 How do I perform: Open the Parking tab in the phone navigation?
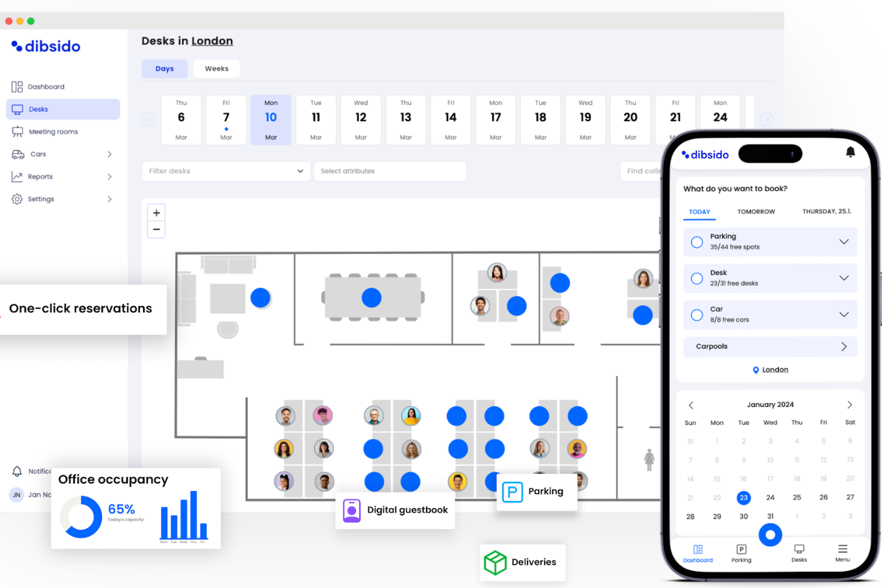click(741, 552)
